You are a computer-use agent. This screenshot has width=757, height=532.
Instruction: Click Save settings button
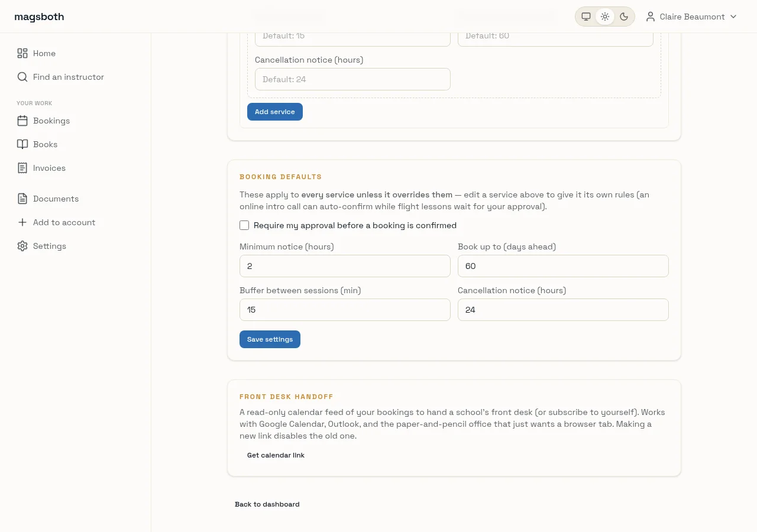pos(270,339)
